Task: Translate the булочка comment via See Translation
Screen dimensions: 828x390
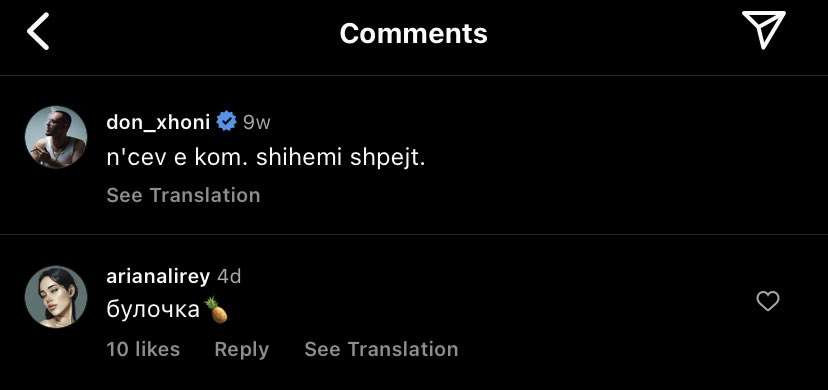Action: coord(381,349)
